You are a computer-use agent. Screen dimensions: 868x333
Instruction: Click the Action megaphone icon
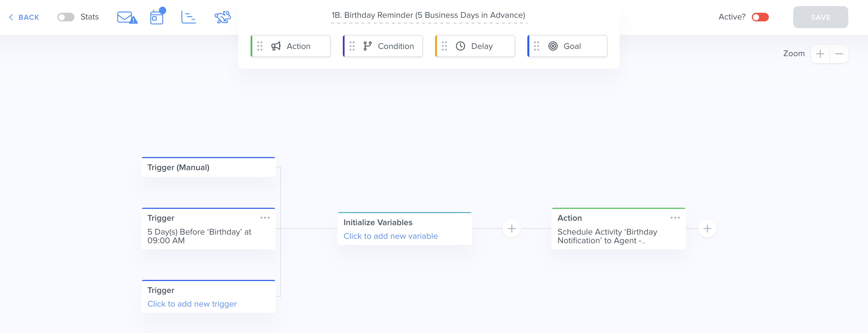[276, 46]
